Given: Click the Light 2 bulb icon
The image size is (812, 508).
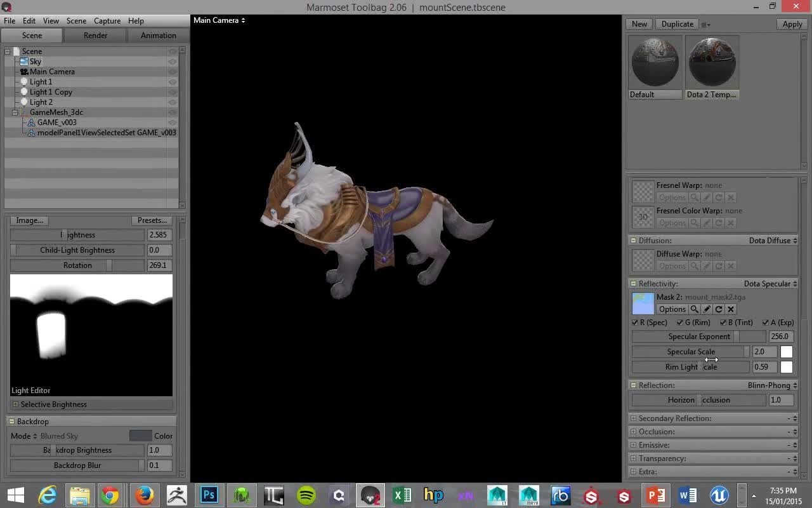Looking at the screenshot, I should (24, 102).
